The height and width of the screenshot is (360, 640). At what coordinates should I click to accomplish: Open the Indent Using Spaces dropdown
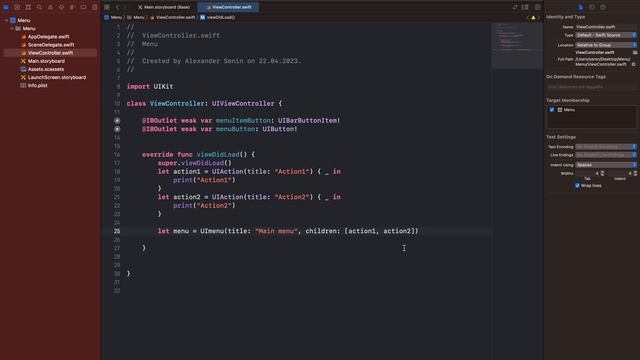click(x=606, y=165)
